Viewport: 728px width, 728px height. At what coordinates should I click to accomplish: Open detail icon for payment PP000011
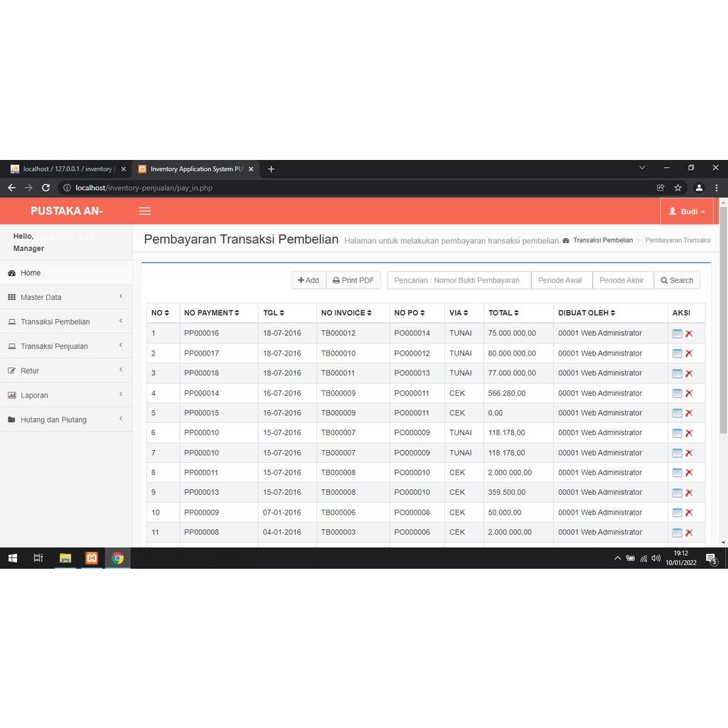pyautogui.click(x=677, y=473)
